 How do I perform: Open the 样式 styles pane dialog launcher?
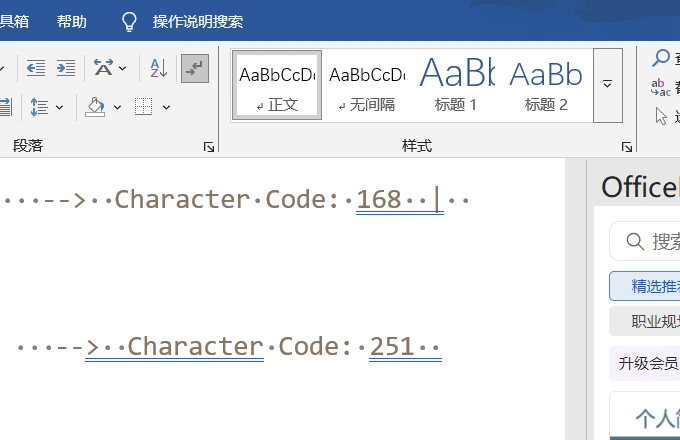pyautogui.click(x=627, y=147)
